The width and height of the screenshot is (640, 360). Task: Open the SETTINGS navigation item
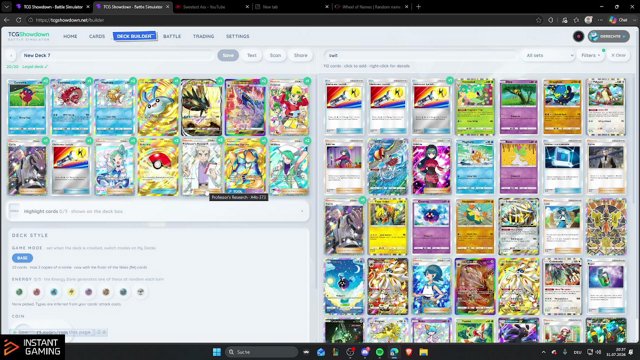click(238, 36)
